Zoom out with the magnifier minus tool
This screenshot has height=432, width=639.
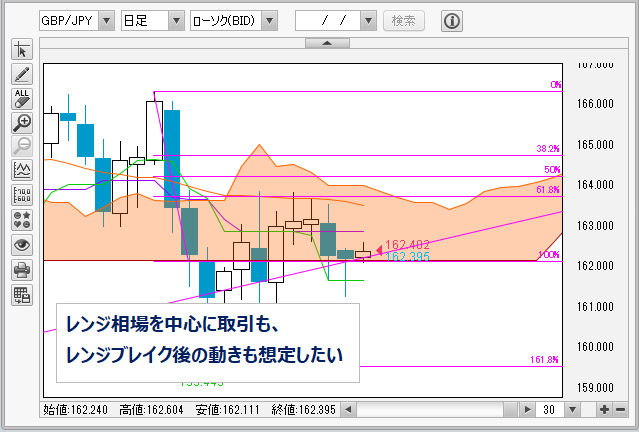tap(22, 146)
